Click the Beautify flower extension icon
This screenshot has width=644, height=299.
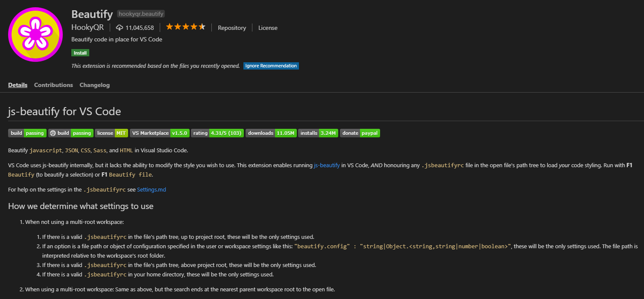pyautogui.click(x=35, y=35)
